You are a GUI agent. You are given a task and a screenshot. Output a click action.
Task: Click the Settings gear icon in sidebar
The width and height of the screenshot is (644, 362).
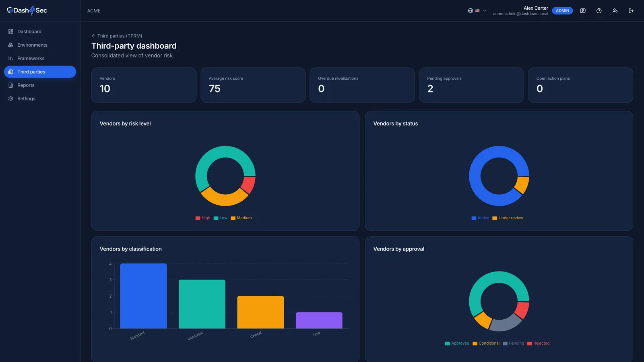click(x=11, y=99)
